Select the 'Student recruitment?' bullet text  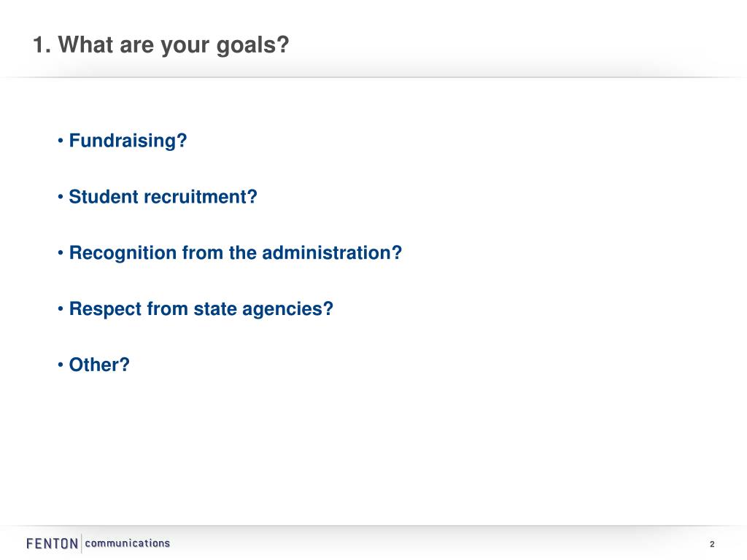click(x=163, y=197)
